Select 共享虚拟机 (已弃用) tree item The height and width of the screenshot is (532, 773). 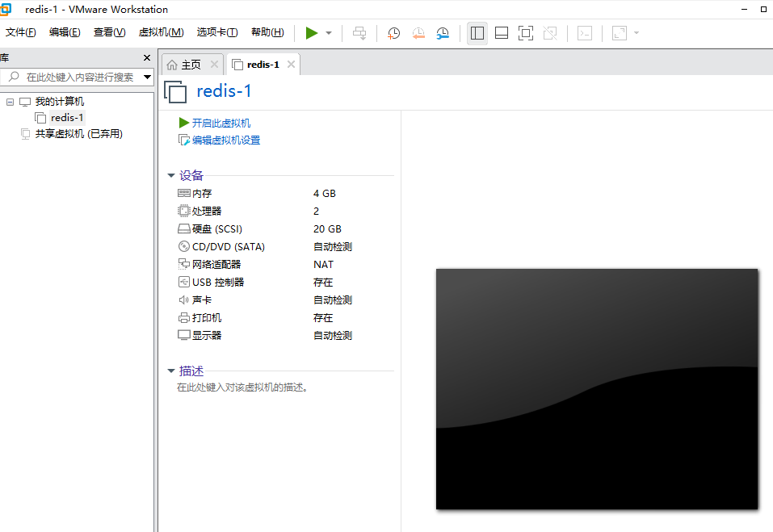79,134
